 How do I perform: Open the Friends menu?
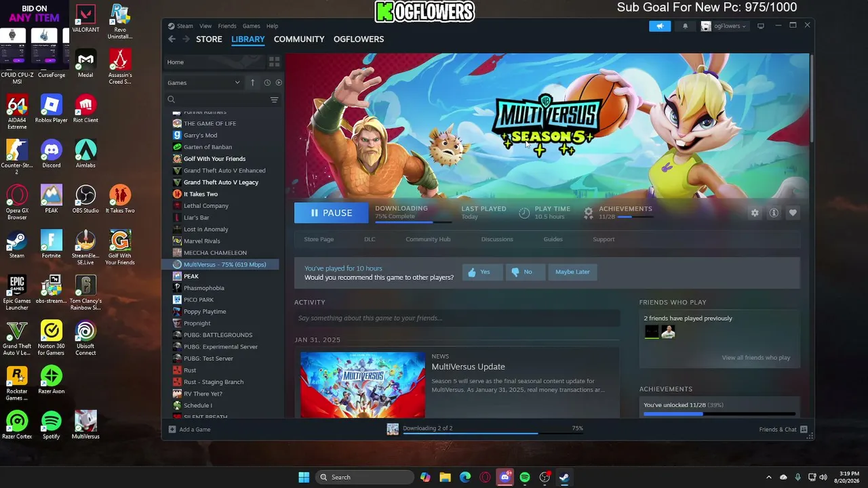pos(227,26)
